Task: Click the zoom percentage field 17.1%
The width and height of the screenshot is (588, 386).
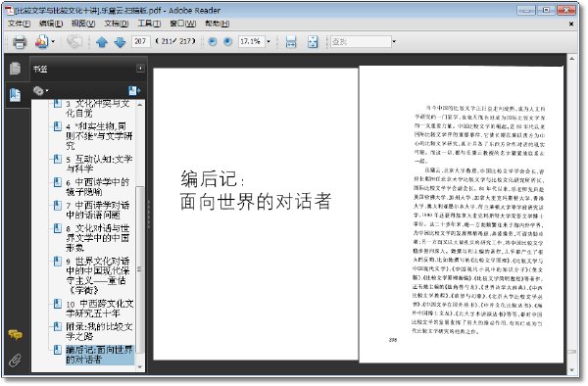Action: pyautogui.click(x=251, y=41)
